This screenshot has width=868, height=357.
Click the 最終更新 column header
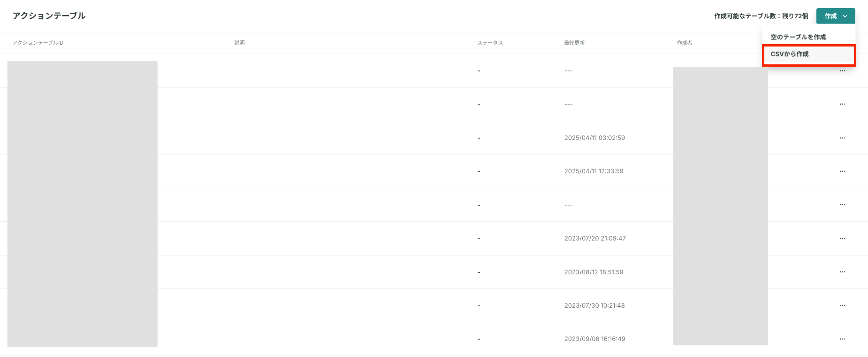(574, 43)
